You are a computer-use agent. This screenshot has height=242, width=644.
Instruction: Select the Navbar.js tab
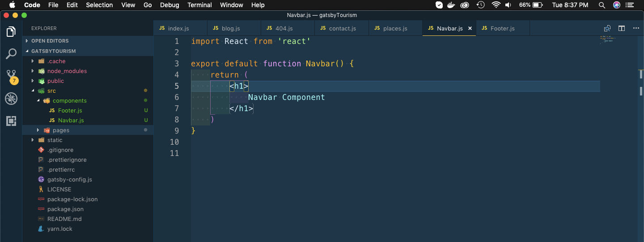pos(449,28)
